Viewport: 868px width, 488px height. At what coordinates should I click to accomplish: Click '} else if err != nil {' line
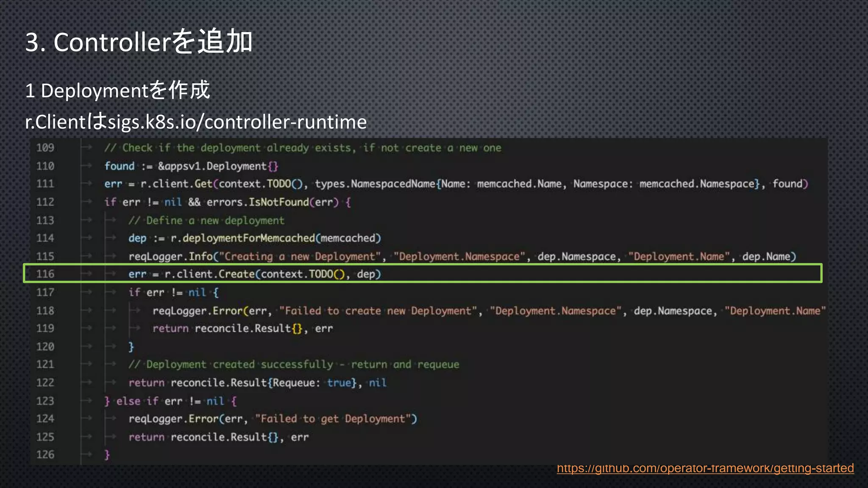170,401
